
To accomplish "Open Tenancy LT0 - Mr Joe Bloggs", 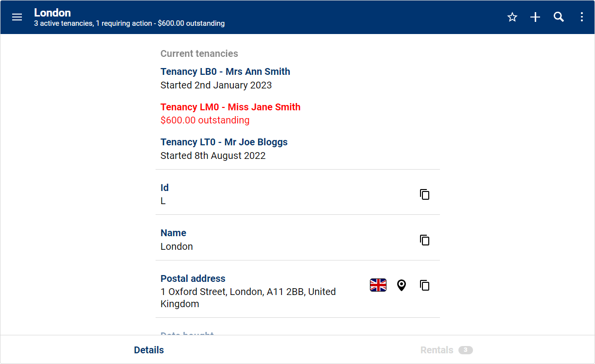I will click(224, 142).
